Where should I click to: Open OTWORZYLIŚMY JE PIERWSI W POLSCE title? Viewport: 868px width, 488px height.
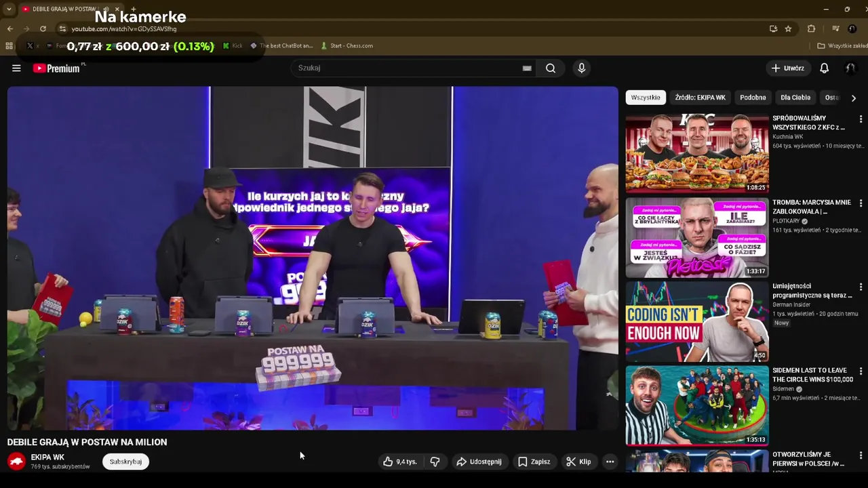[808, 459]
